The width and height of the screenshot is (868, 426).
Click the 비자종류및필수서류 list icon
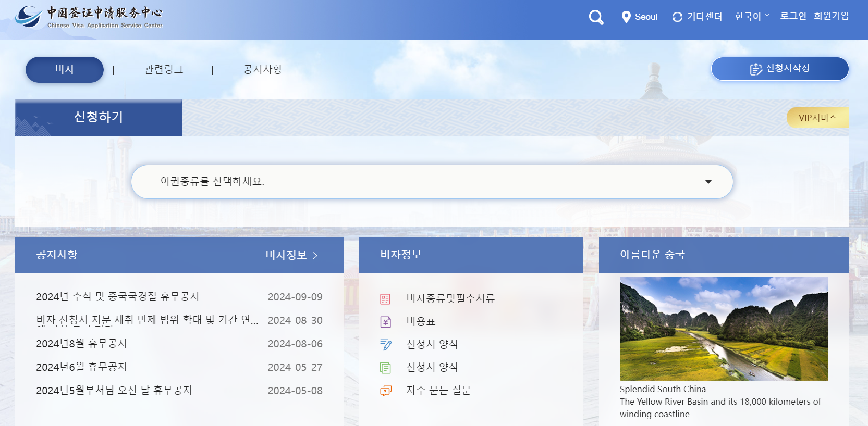tap(385, 299)
